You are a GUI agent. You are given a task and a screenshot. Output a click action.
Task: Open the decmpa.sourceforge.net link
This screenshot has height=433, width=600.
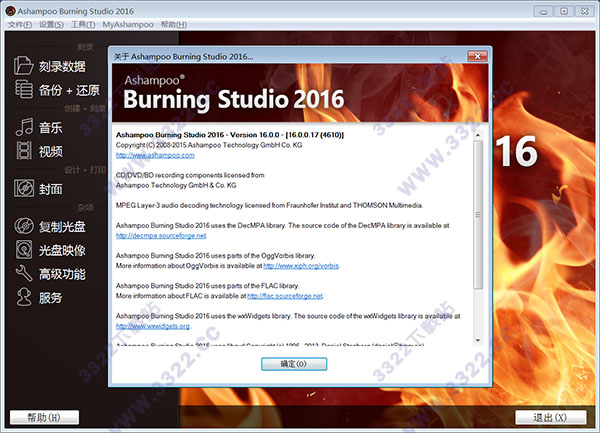pyautogui.click(x=161, y=236)
